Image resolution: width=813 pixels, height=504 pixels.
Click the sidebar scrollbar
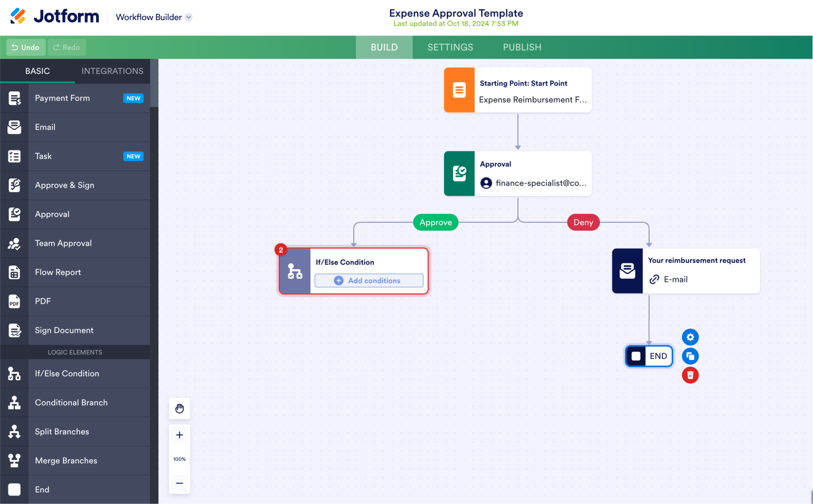tap(154, 83)
